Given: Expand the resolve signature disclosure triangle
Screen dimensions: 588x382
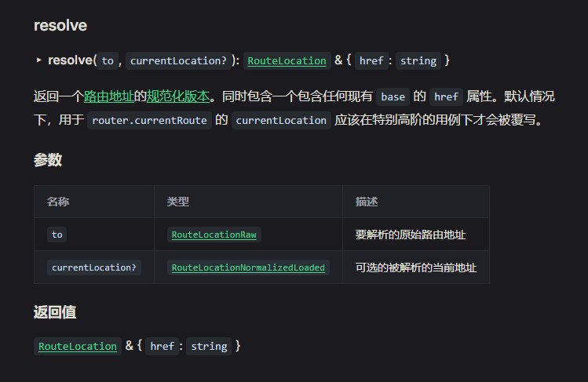Looking at the screenshot, I should 38,60.
